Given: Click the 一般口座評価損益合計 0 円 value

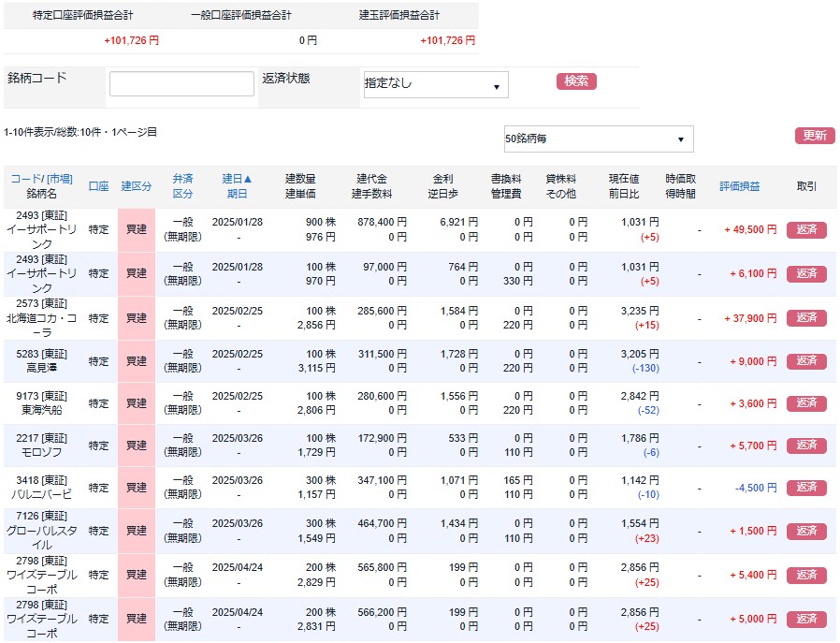Looking at the screenshot, I should [308, 41].
